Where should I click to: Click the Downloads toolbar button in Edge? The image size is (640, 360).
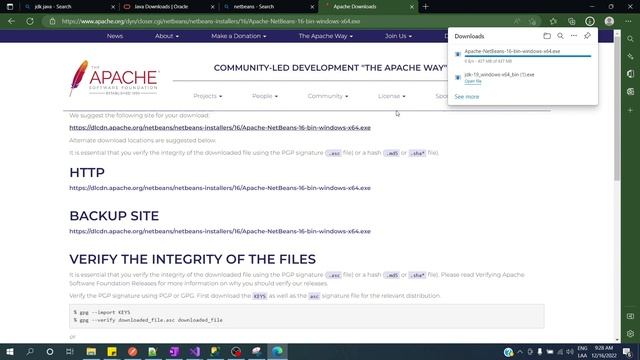point(590,21)
